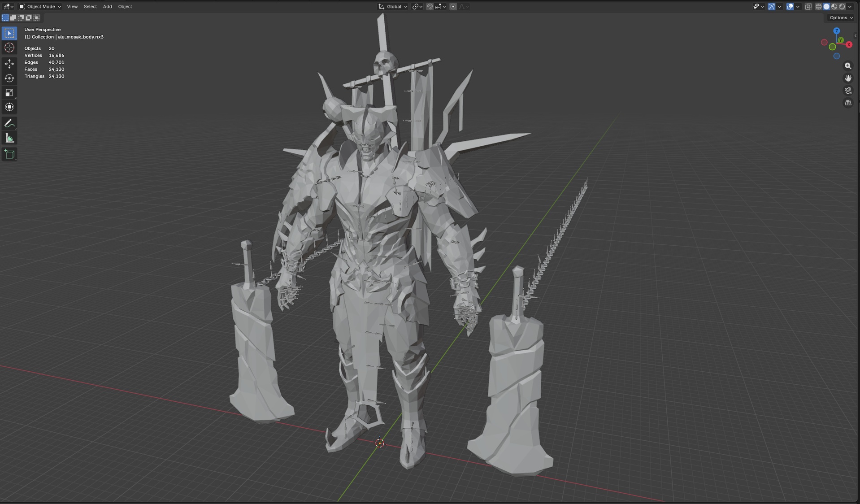Click the negative Z axis gizmo circle
Screen dimensions: 860x504
(x=837, y=56)
